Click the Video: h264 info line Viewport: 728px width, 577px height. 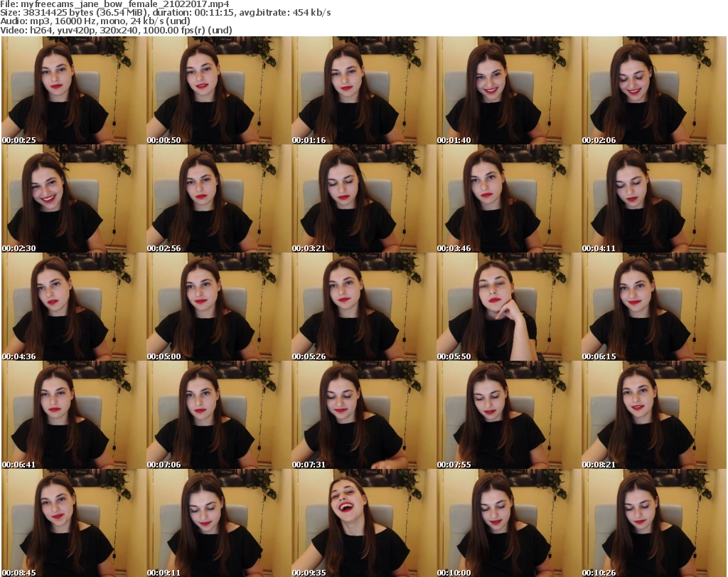coord(116,30)
